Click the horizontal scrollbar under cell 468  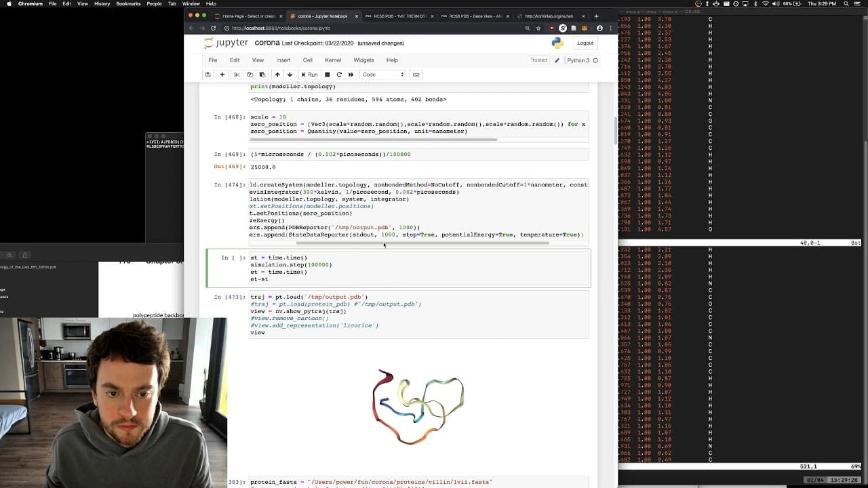374,140
